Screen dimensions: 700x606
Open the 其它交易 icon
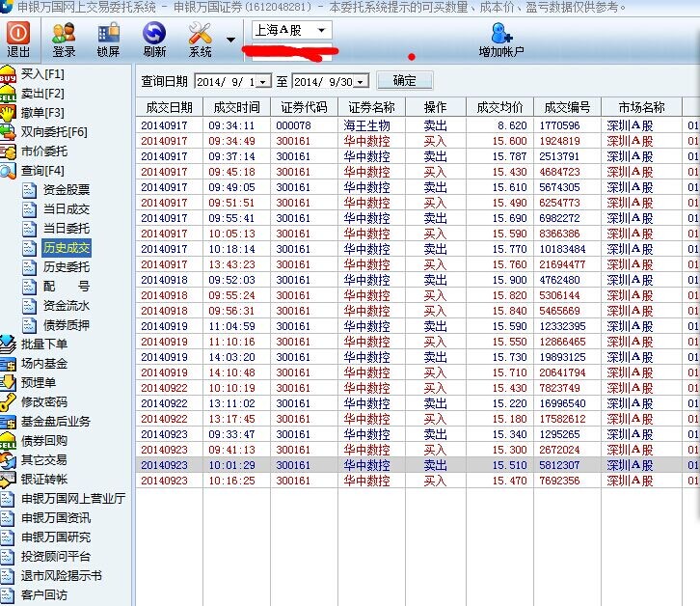8,460
